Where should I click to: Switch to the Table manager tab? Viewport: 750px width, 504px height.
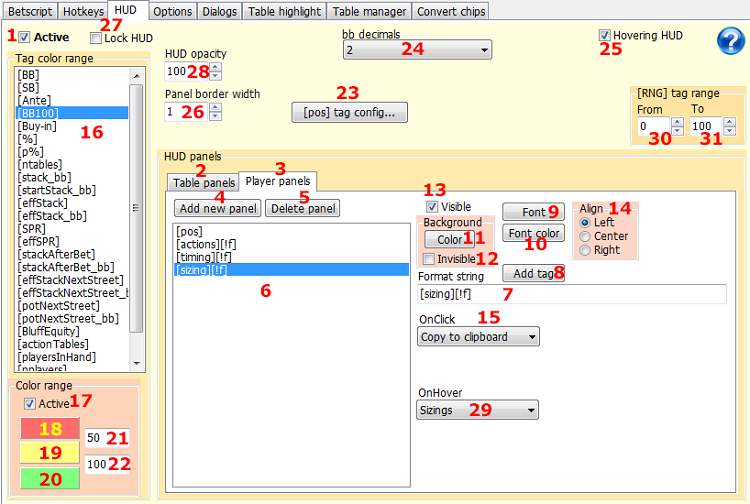pyautogui.click(x=369, y=11)
